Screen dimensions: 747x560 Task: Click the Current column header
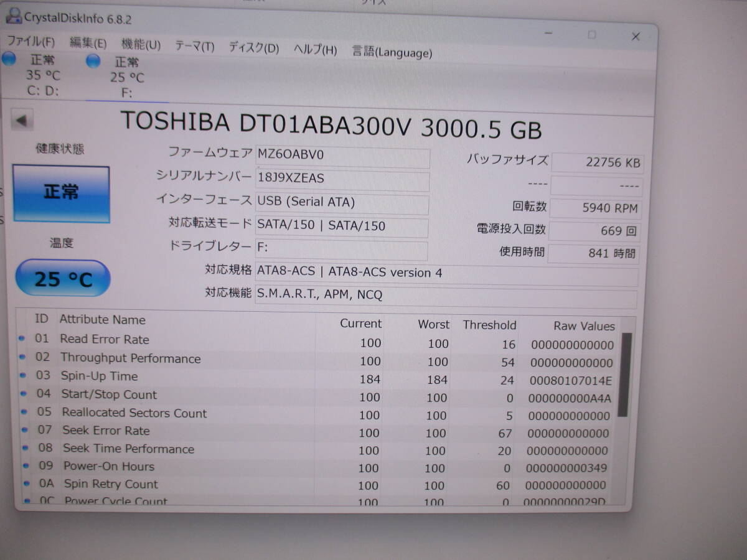[x=360, y=324]
